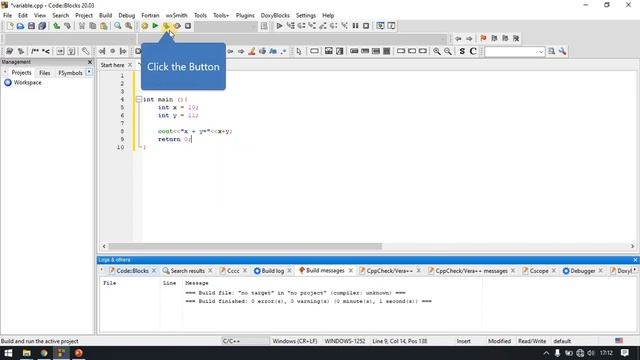The width and height of the screenshot is (640, 360).
Task: Click the Build gear icon
Action: 144,26
